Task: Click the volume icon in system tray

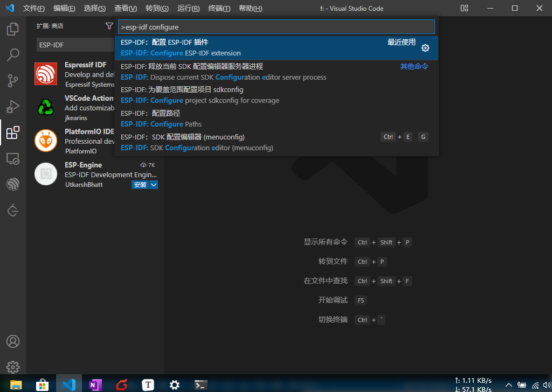Action: click(547, 385)
